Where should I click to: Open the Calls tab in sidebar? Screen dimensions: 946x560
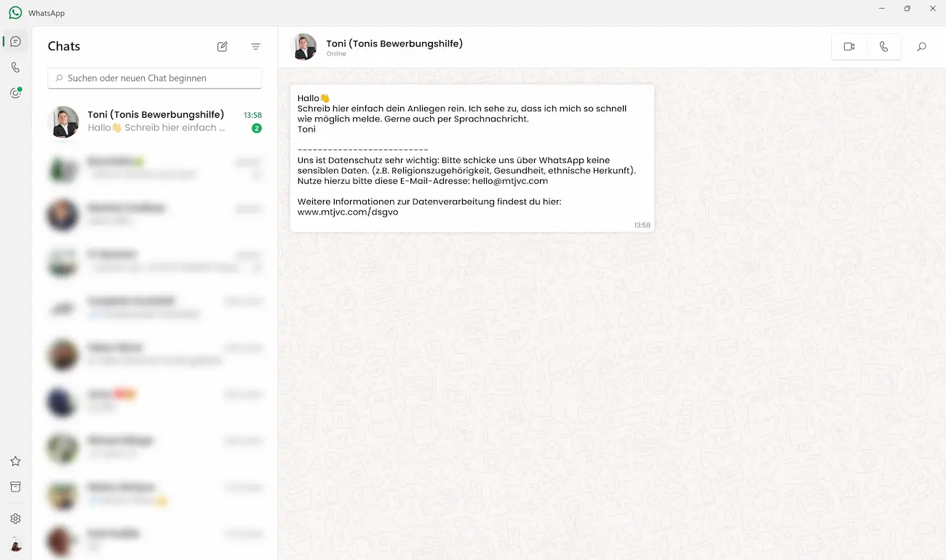15,68
